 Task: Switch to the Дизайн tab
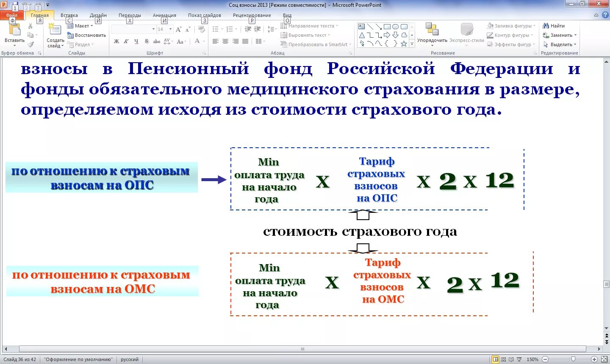98,15
